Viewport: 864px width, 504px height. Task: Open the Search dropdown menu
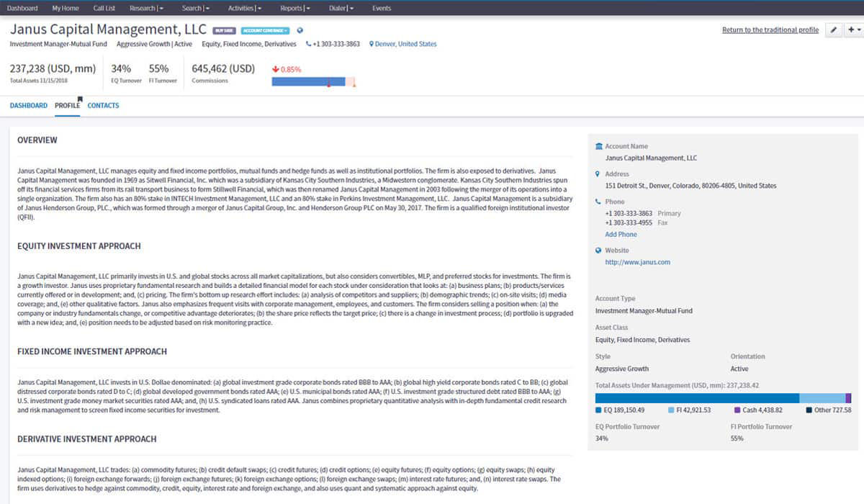click(x=196, y=8)
